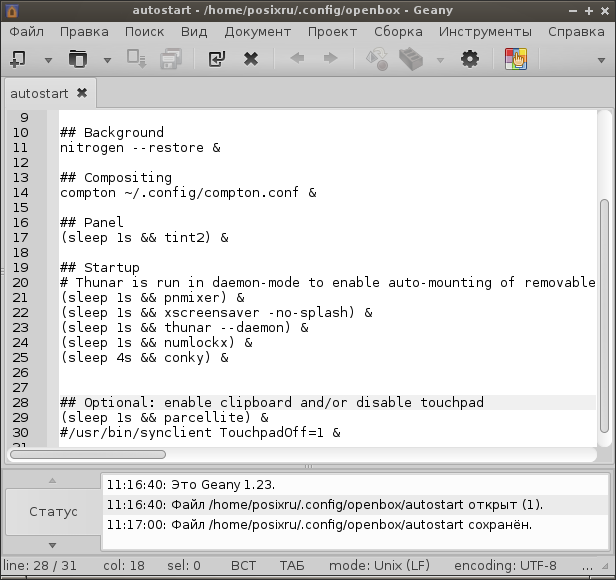Click the 'line: 28 / 31' status indicator
Viewport: 616px width, 580px height.
(x=40, y=566)
